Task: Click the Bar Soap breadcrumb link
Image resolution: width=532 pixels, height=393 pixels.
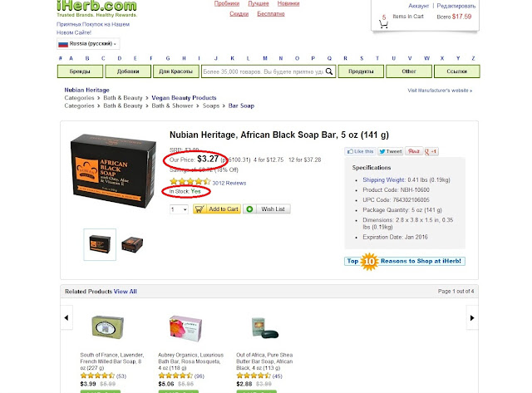Action: pyautogui.click(x=241, y=106)
